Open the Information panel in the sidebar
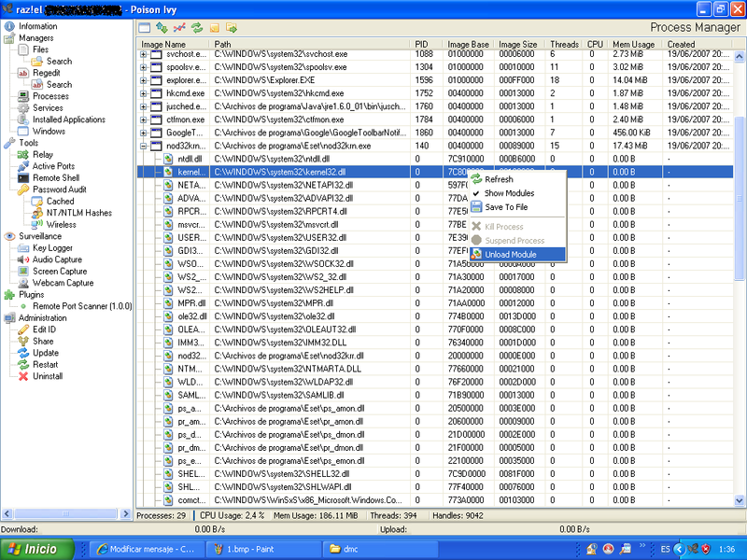 click(37, 26)
